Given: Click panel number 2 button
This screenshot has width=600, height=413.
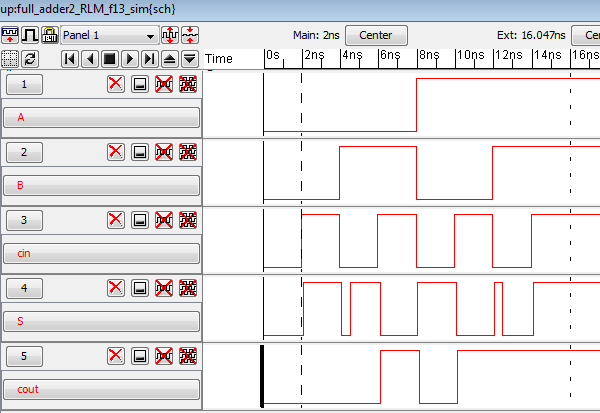Looking at the screenshot, I should (24, 152).
